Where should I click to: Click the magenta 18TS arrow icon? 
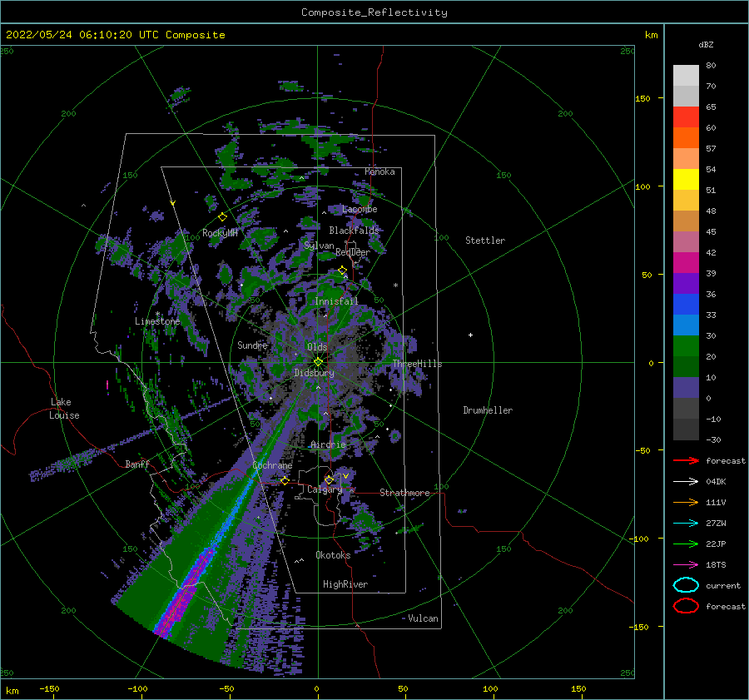click(x=686, y=565)
